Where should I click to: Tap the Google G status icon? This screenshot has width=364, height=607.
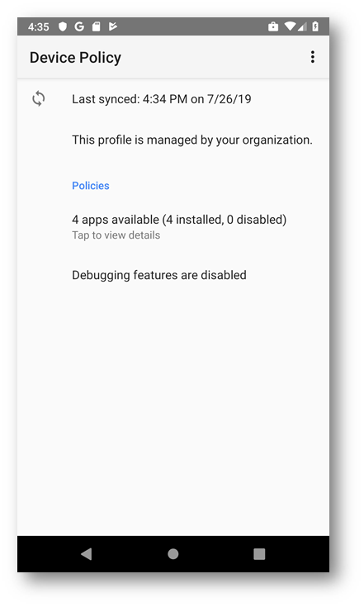tap(79, 26)
